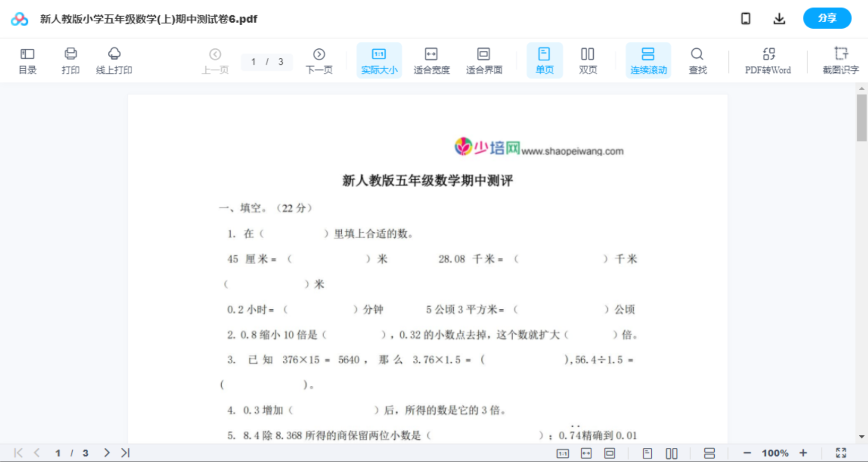The width and height of the screenshot is (868, 462).
Task: Open the 目录 table of contents panel
Action: click(27, 60)
